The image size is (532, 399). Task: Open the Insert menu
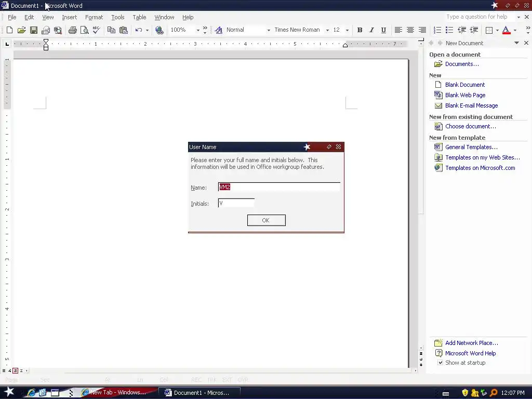(x=69, y=17)
